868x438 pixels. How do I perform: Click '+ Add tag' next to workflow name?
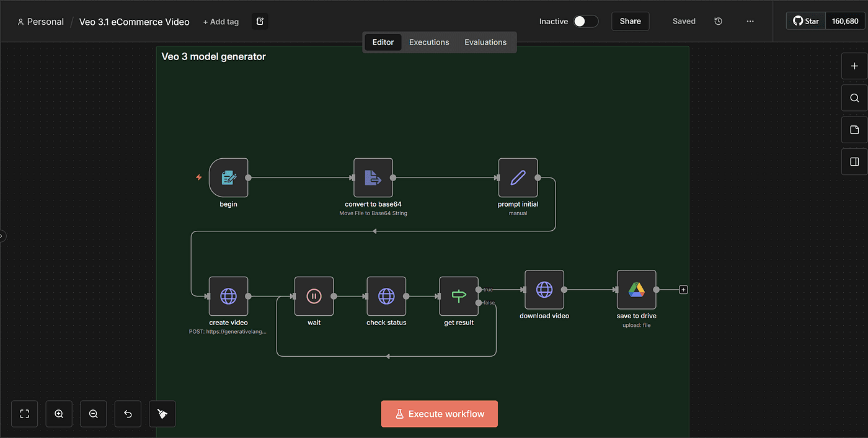[221, 22]
